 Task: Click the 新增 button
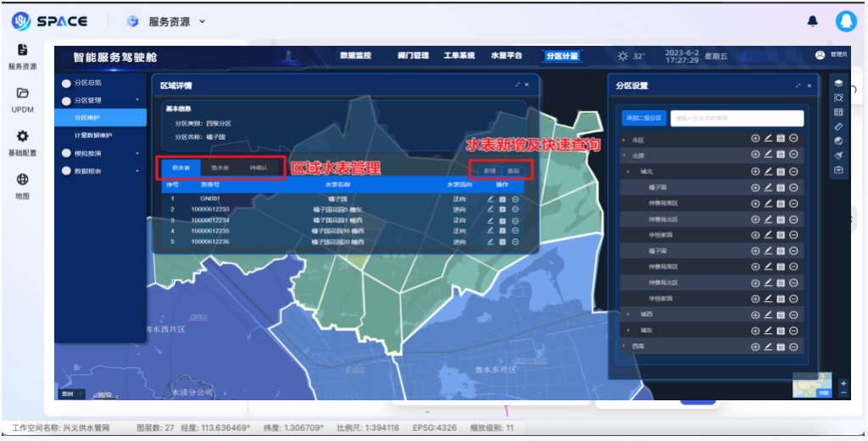click(489, 171)
